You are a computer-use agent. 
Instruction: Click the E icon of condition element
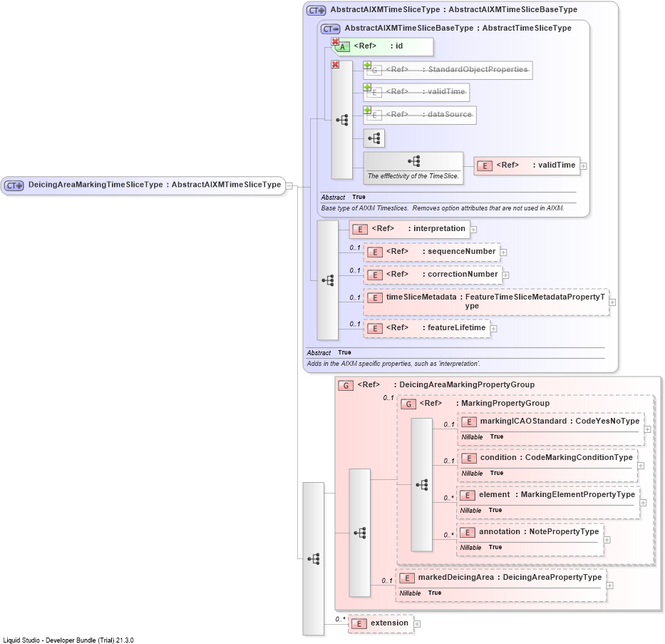click(x=469, y=459)
